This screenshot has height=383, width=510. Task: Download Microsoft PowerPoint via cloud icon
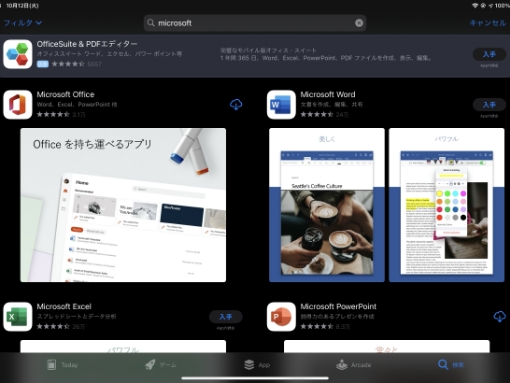point(499,317)
